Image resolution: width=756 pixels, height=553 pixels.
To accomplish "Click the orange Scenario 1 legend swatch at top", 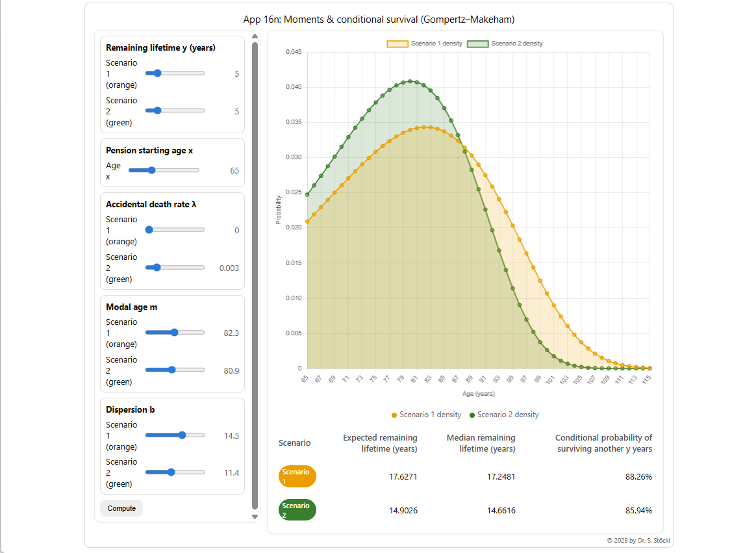I will 398,43.
